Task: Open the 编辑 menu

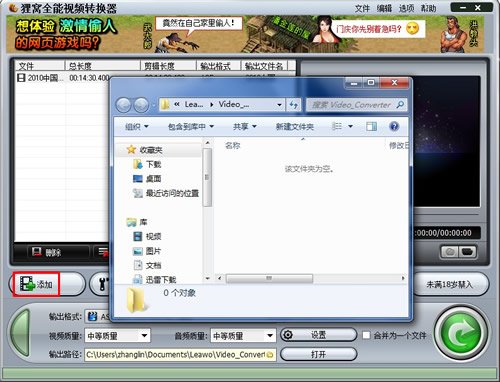Action: pyautogui.click(x=384, y=8)
